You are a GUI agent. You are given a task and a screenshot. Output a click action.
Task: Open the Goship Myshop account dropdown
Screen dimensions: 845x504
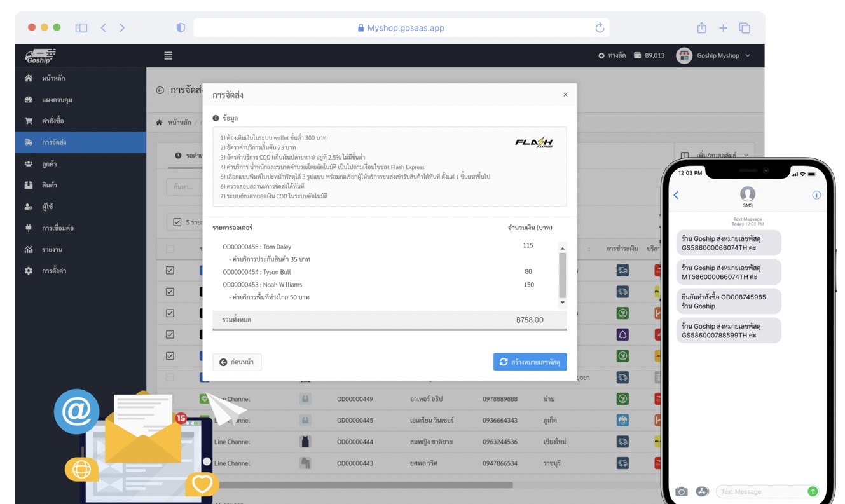(713, 56)
